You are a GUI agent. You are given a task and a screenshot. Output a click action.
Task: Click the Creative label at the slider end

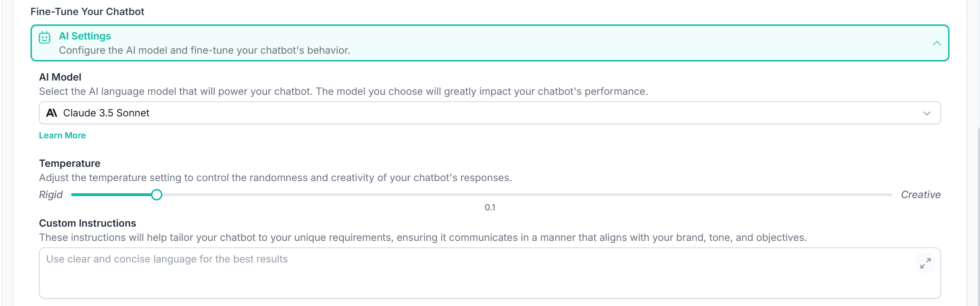pos(921,195)
